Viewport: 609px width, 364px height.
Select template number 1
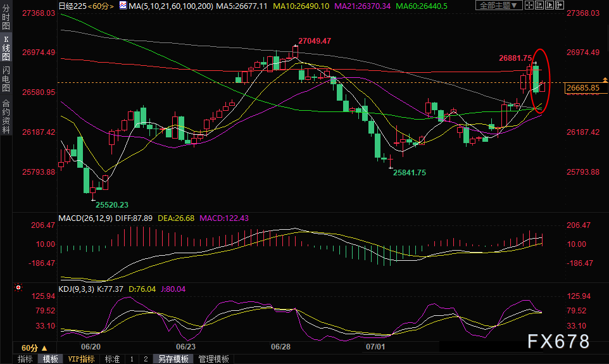132,359
